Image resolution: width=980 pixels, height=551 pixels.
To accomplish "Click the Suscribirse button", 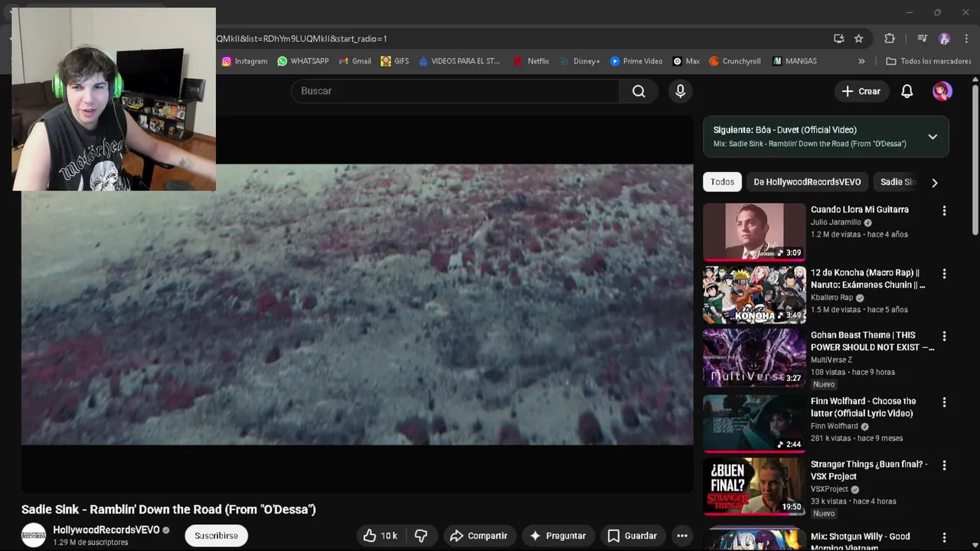I will (216, 536).
